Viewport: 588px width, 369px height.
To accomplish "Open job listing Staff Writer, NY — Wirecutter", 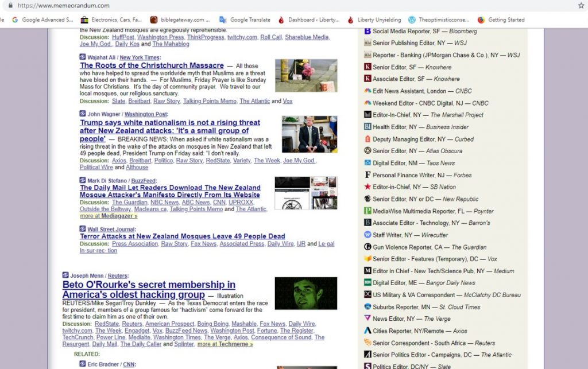I will [410, 235].
